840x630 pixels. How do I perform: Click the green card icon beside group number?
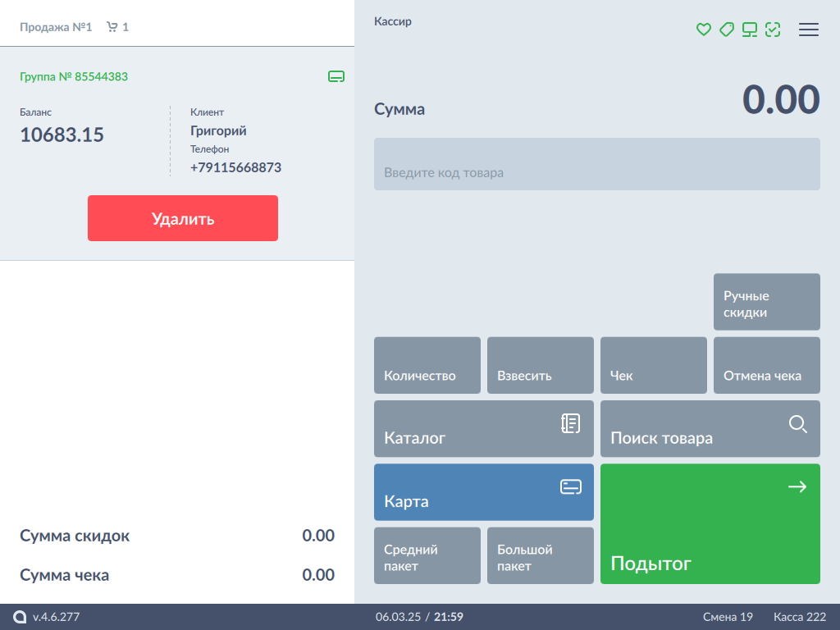336,77
